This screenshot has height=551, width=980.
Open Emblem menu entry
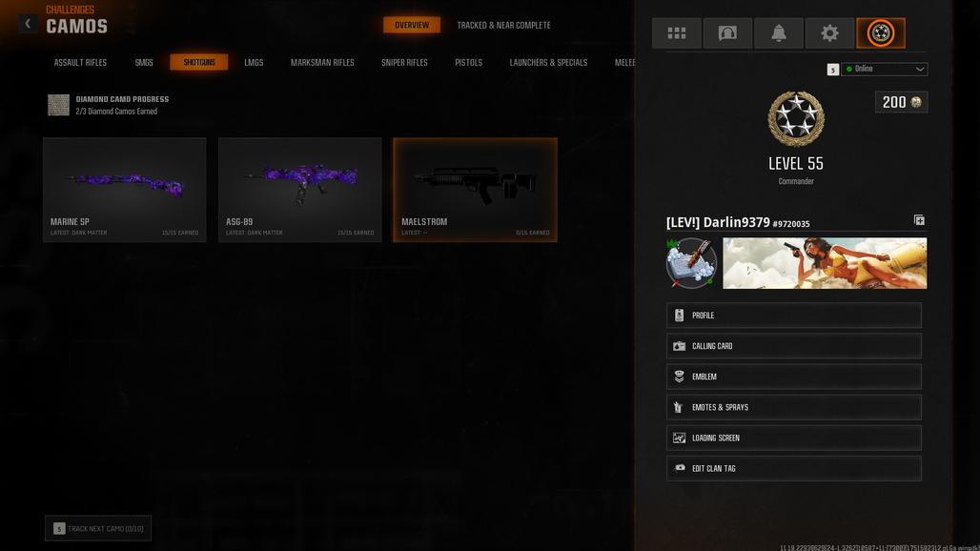pos(794,377)
